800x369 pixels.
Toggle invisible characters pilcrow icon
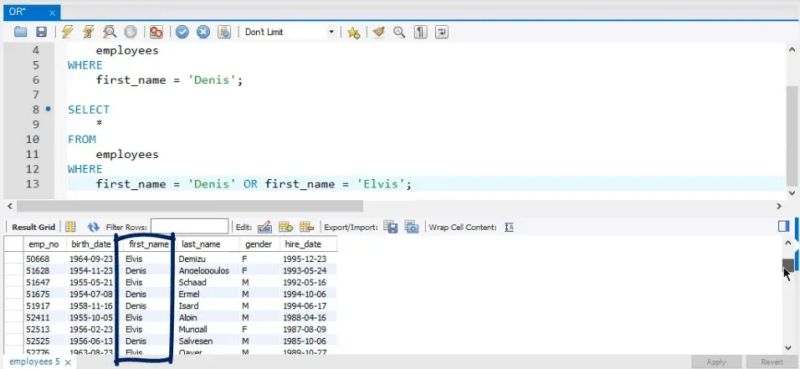pos(420,32)
